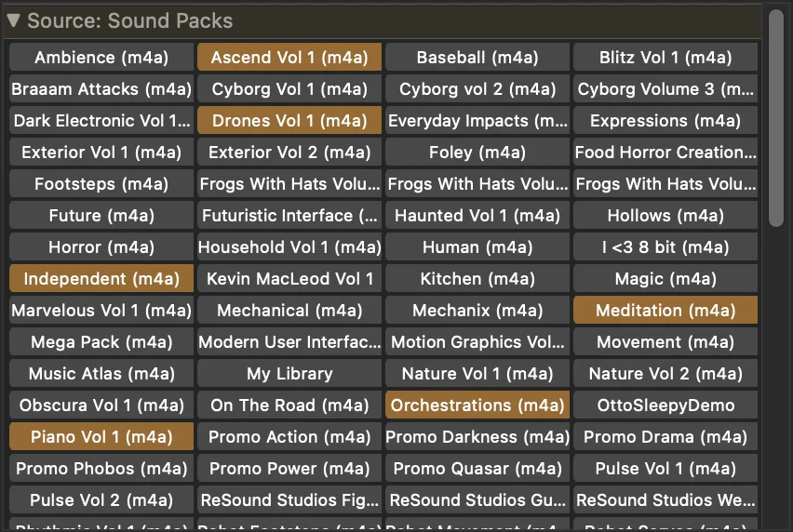Image resolution: width=793 pixels, height=532 pixels.
Task: Select Promo Quasar (m4a) pack
Action: (477, 469)
